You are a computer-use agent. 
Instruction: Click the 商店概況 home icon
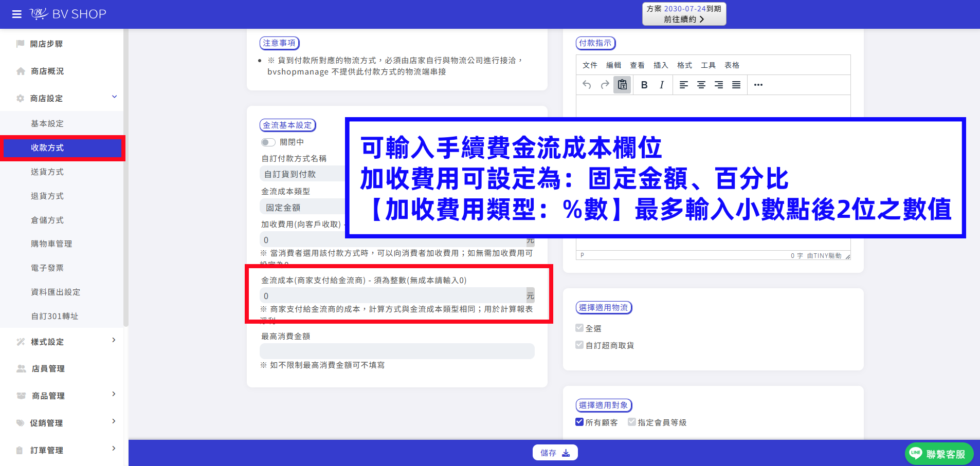tap(21, 71)
